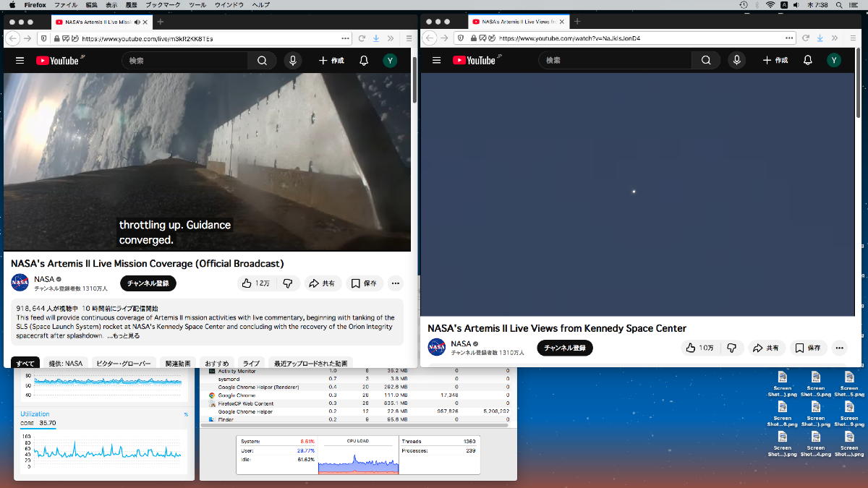Open notifications bell in right YouTube window
Image resolution: width=868 pixels, height=488 pixels.
point(809,61)
